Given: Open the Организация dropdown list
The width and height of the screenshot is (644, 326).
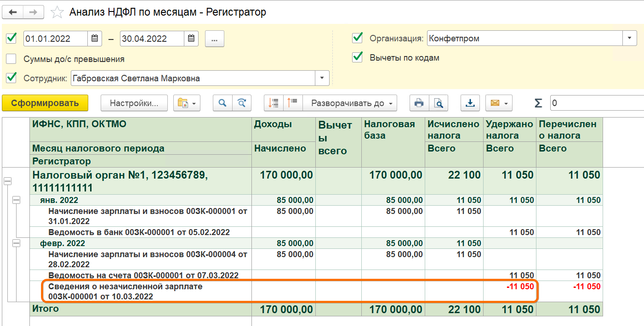Looking at the screenshot, I should 629,38.
